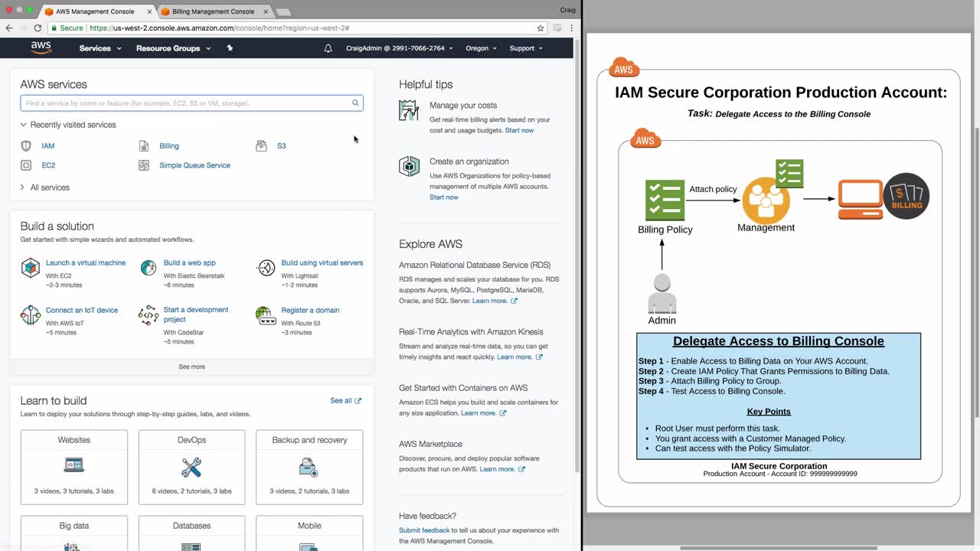This screenshot has width=980, height=551.
Task: Open the Oregon region dropdown
Action: pyautogui.click(x=481, y=48)
